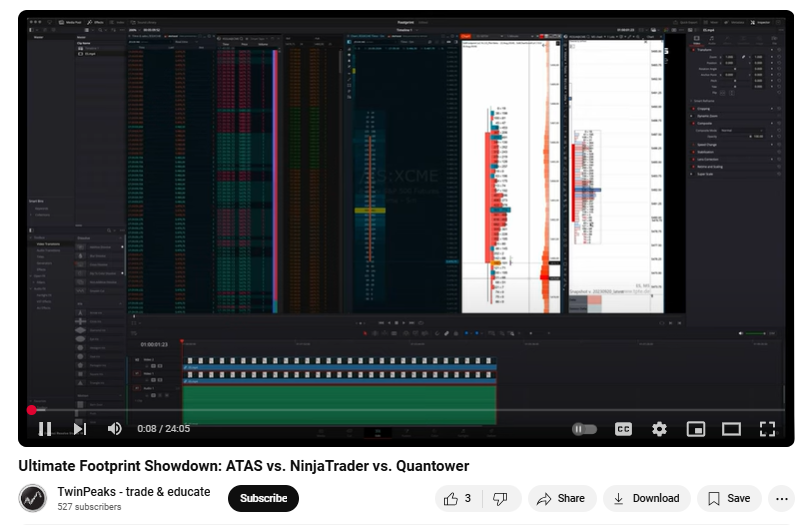Turn on closed captions
The width and height of the screenshot is (804, 525).
[623, 429]
